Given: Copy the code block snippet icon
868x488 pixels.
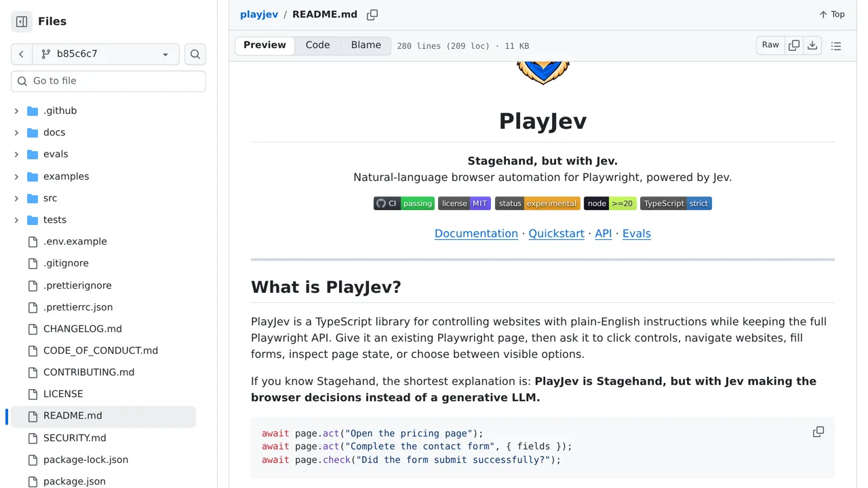Looking at the screenshot, I should (x=818, y=432).
